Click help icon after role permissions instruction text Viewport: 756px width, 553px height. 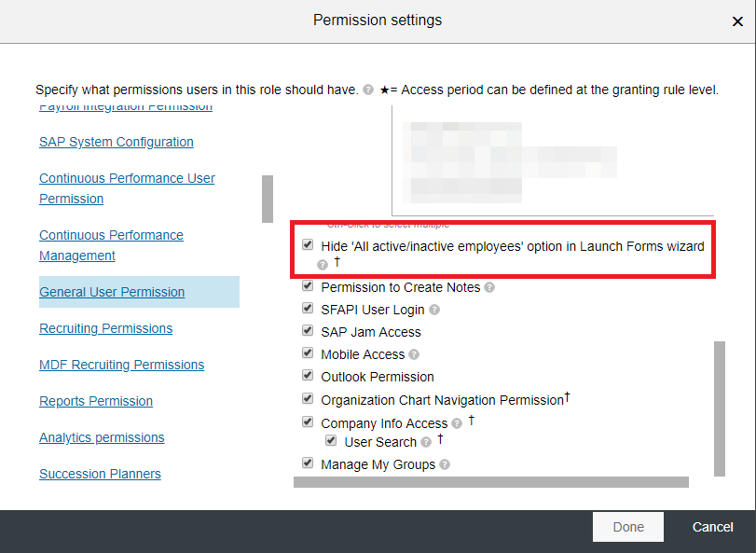point(368,90)
